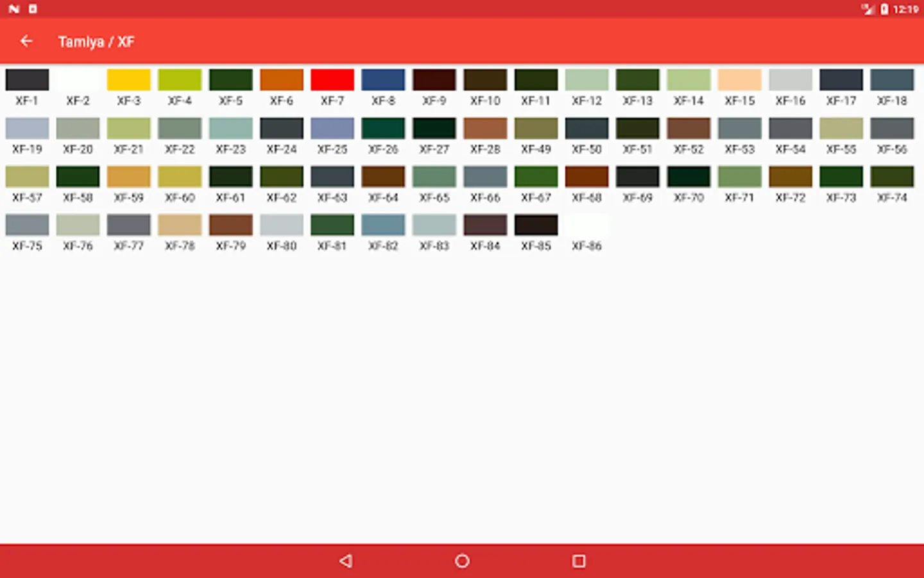This screenshot has width=924, height=578.
Task: Select the XF-1 black swatch
Action: [x=27, y=80]
